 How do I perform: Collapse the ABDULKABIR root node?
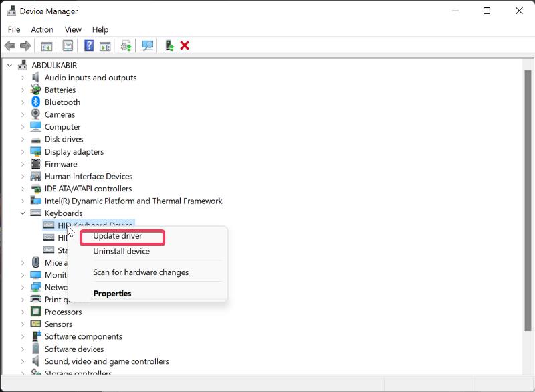(x=9, y=65)
